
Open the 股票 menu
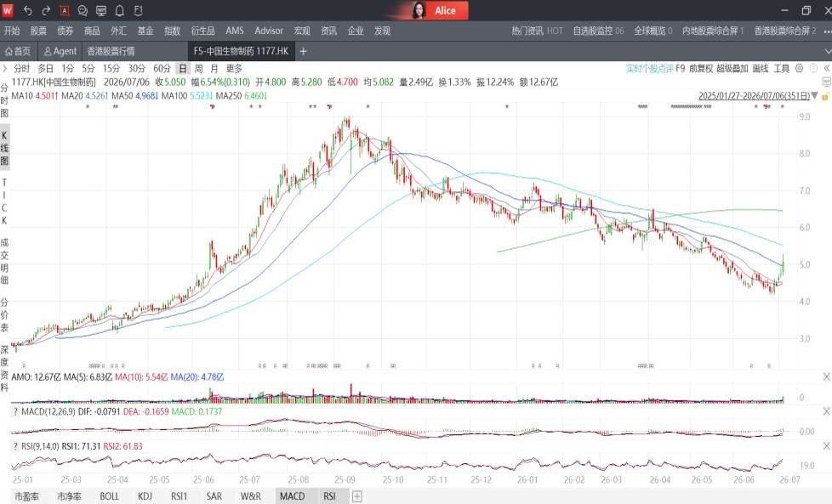coord(38,31)
